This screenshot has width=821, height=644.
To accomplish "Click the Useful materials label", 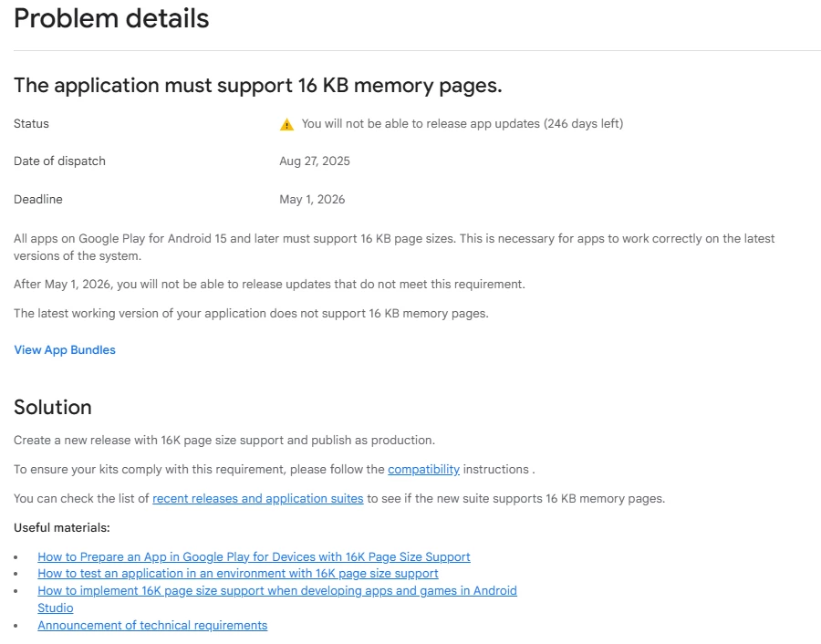I will click(62, 528).
